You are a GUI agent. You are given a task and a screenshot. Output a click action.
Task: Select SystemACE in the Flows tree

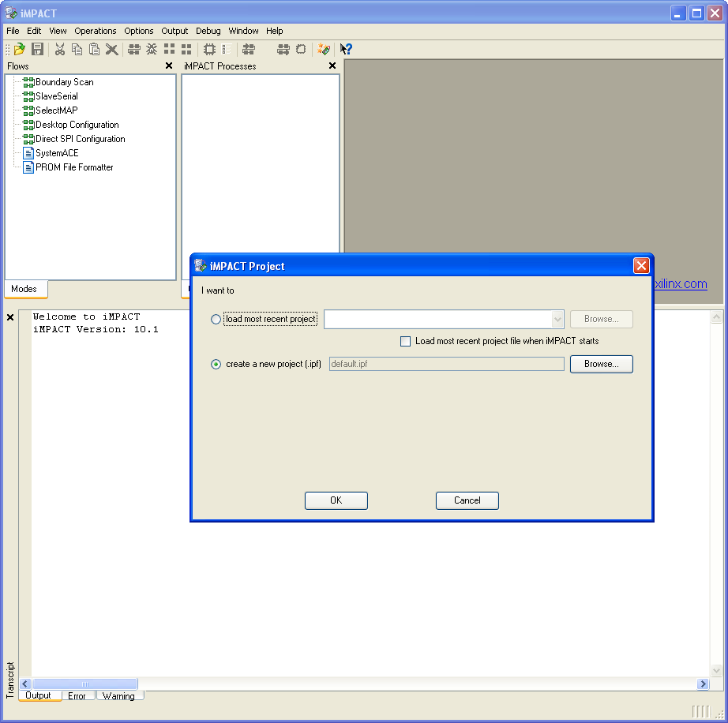[57, 153]
